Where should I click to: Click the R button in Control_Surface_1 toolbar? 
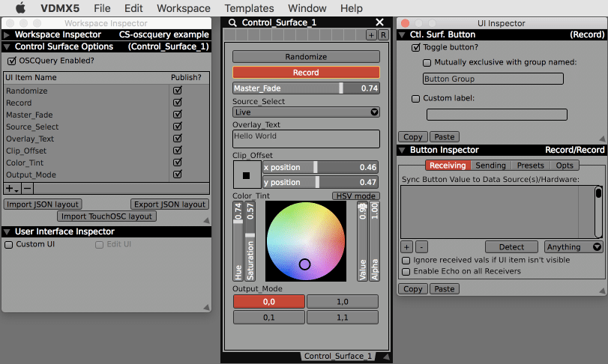click(383, 35)
